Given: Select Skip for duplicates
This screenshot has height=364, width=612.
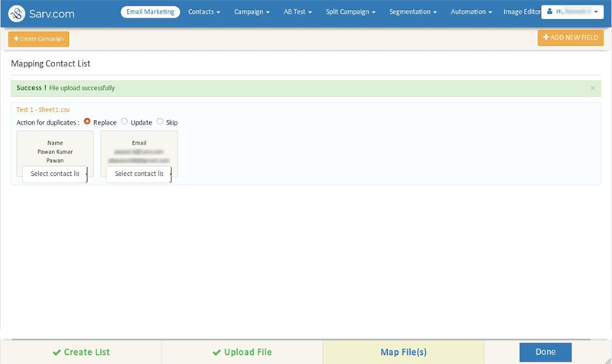Looking at the screenshot, I should [x=160, y=122].
